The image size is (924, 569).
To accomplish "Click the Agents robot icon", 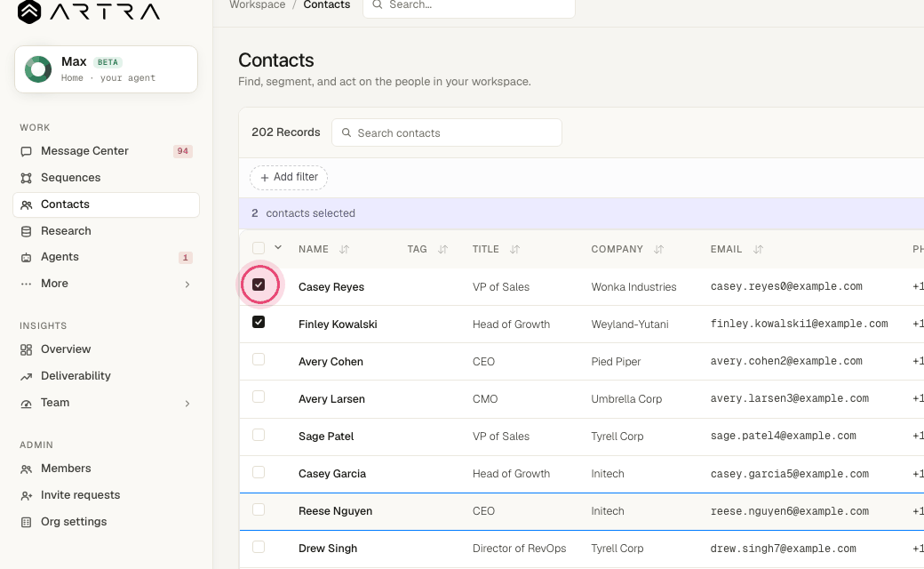I will (x=26, y=258).
